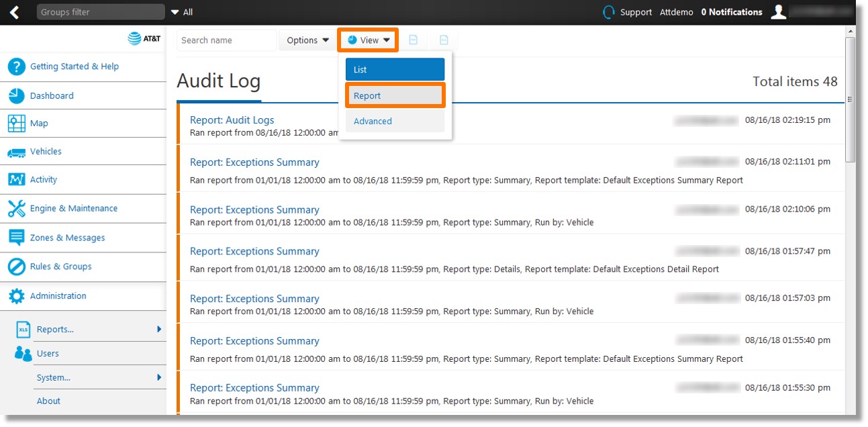Click Attdemo in the top bar
Screen dimensions: 868x427
coord(677,12)
